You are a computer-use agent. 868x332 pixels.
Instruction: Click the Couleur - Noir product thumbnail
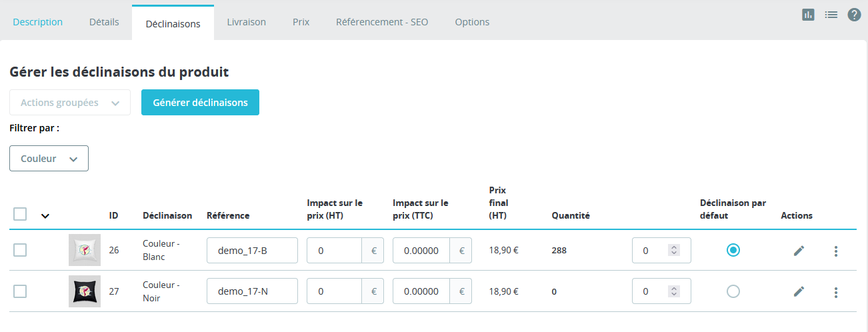85,291
